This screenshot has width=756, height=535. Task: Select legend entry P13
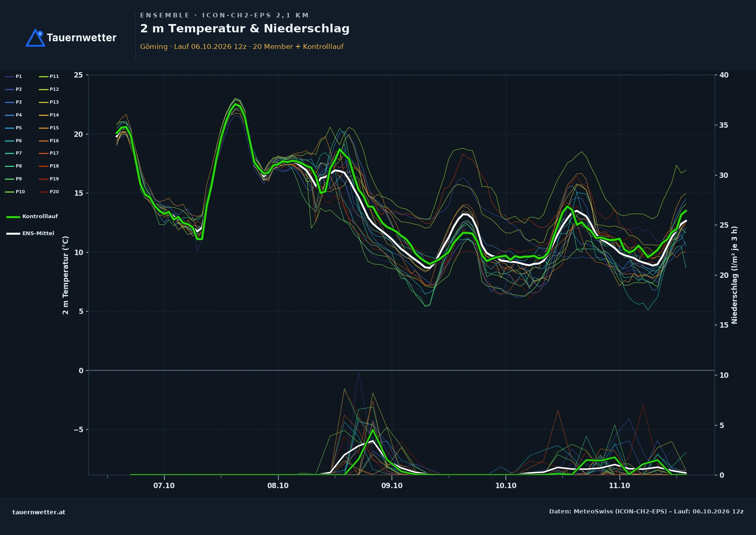pyautogui.click(x=49, y=102)
